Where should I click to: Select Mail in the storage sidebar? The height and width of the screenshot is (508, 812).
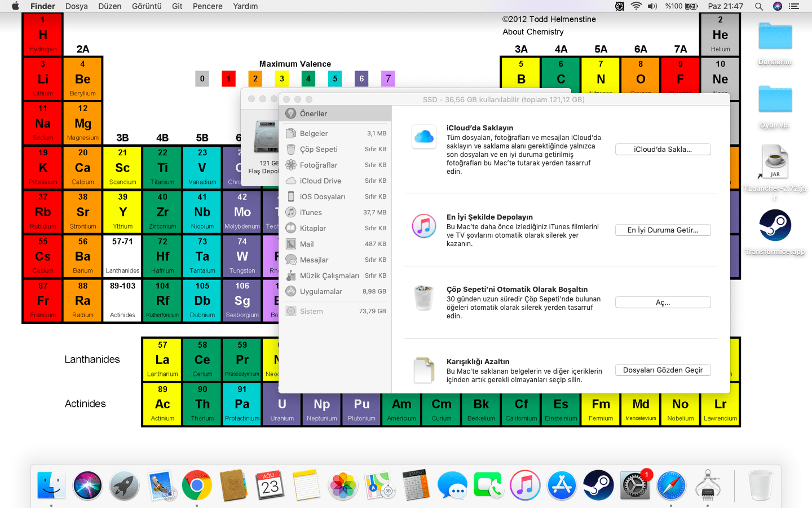pos(335,244)
